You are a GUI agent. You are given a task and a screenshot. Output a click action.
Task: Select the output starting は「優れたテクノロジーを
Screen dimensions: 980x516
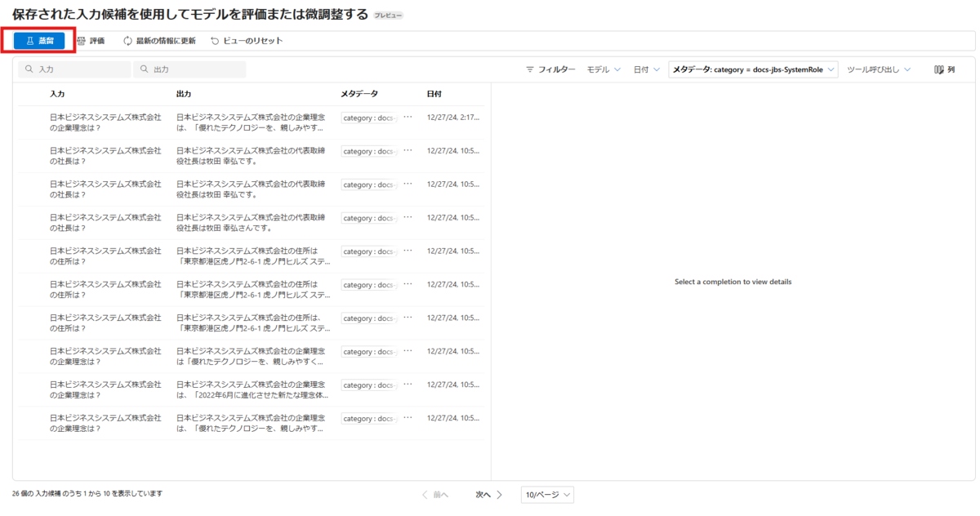252,357
